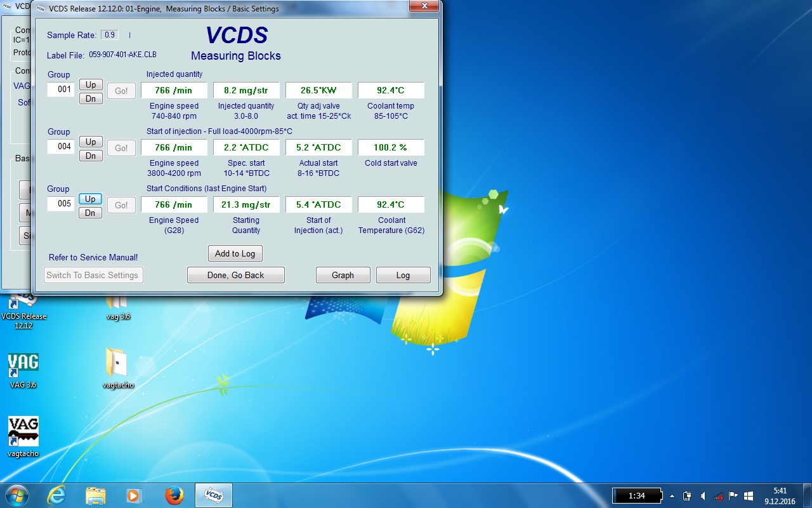The height and width of the screenshot is (508, 812).
Task: Open Internet Explorer from the taskbar
Action: (56, 495)
